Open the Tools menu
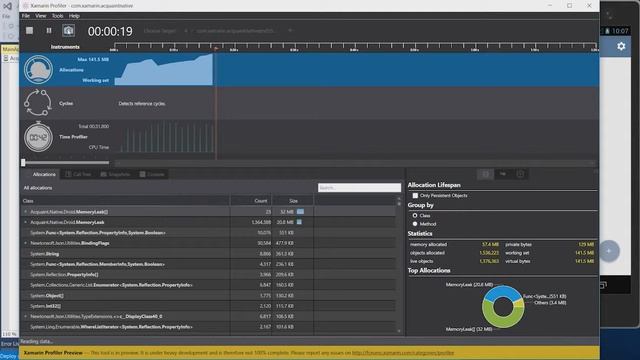 pyautogui.click(x=58, y=16)
